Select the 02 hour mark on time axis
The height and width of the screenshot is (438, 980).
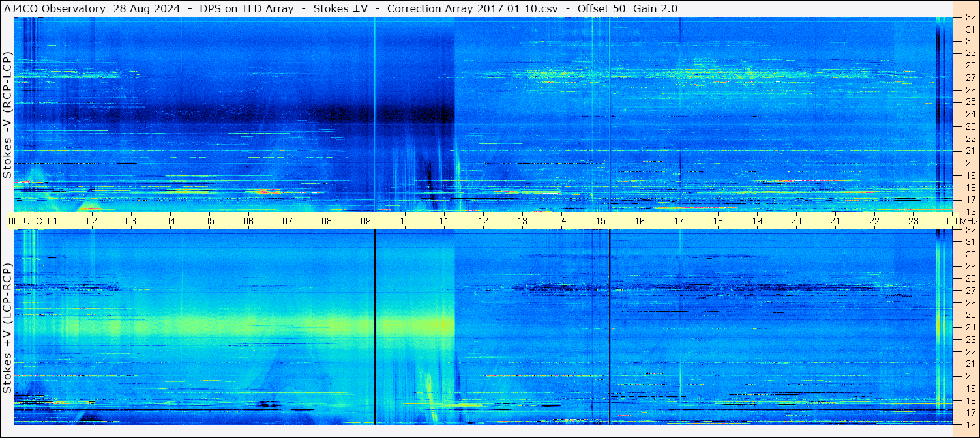tap(92, 221)
